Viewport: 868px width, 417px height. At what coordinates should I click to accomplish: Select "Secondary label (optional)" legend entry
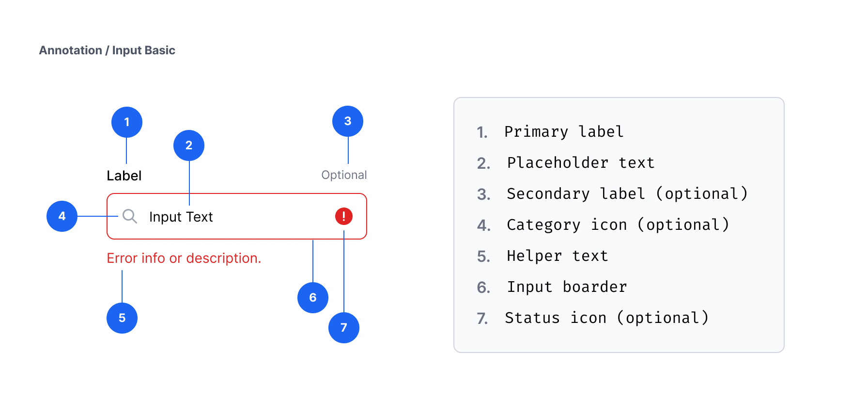pos(627,194)
